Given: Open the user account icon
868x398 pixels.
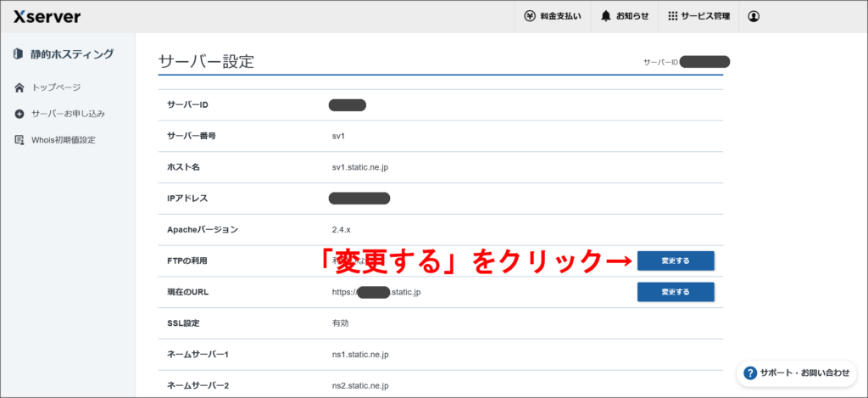Looking at the screenshot, I should (x=754, y=17).
